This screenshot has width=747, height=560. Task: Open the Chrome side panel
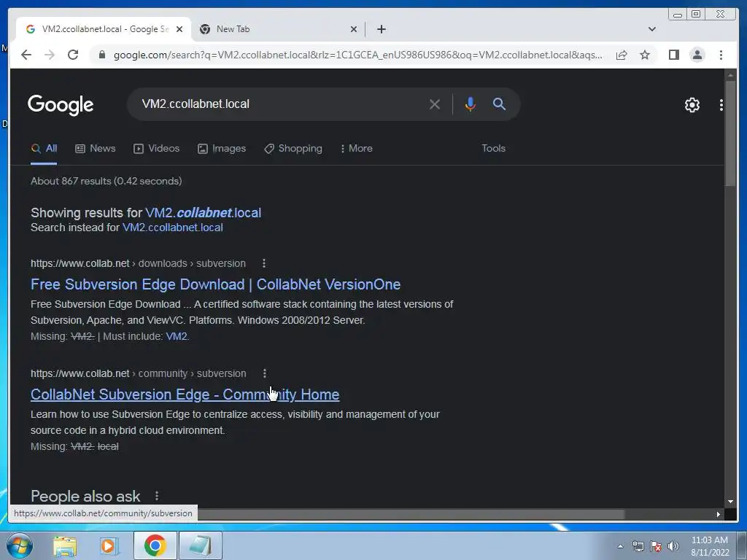673,55
